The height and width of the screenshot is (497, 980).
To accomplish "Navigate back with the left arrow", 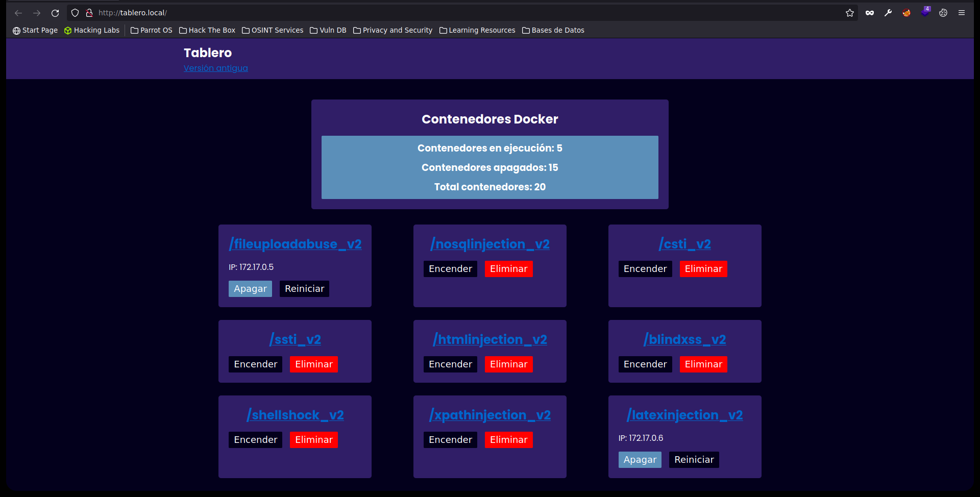I will click(x=18, y=13).
